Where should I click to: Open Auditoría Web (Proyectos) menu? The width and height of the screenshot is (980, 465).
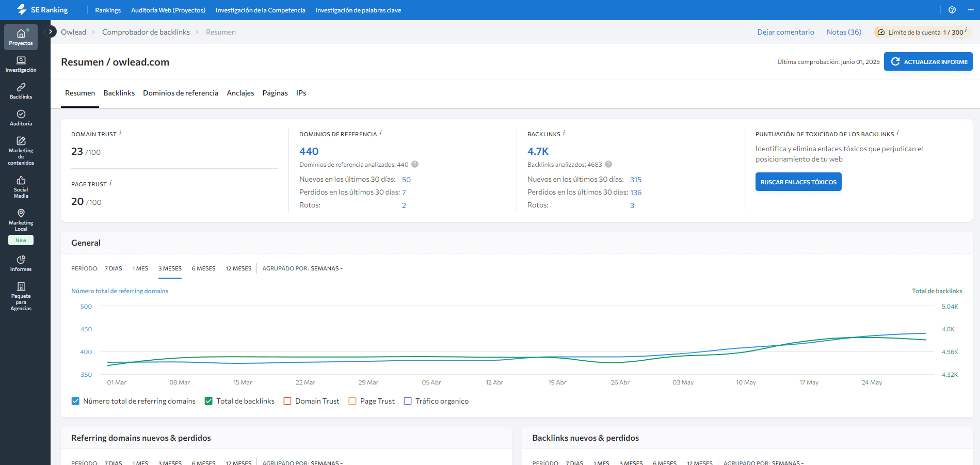[x=168, y=10]
